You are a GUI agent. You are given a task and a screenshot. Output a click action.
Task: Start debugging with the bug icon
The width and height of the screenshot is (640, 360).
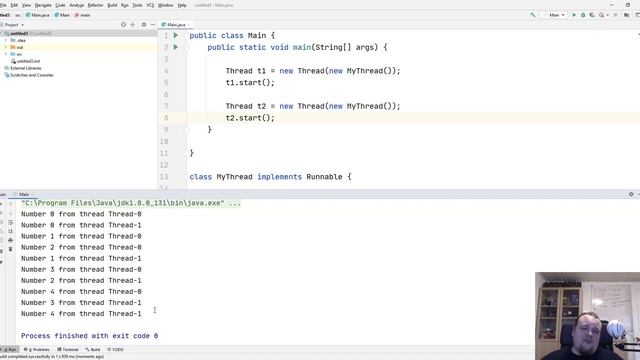pos(583,15)
